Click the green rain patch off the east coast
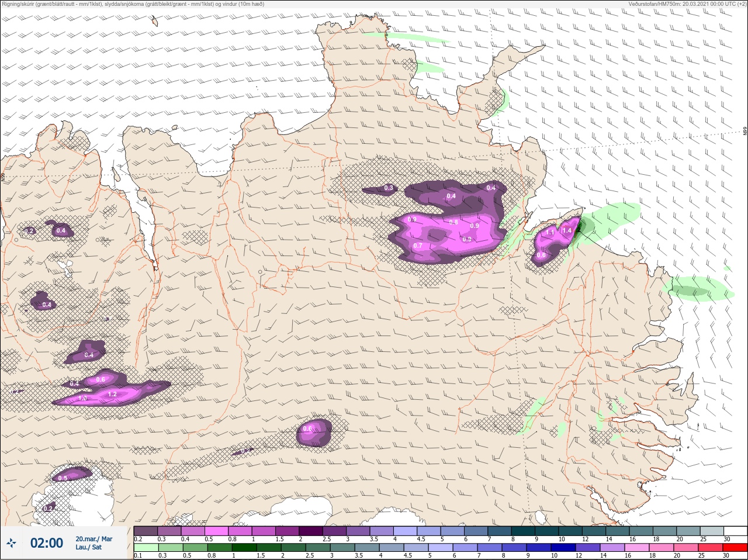The height and width of the screenshot is (560, 748). pyautogui.click(x=698, y=291)
